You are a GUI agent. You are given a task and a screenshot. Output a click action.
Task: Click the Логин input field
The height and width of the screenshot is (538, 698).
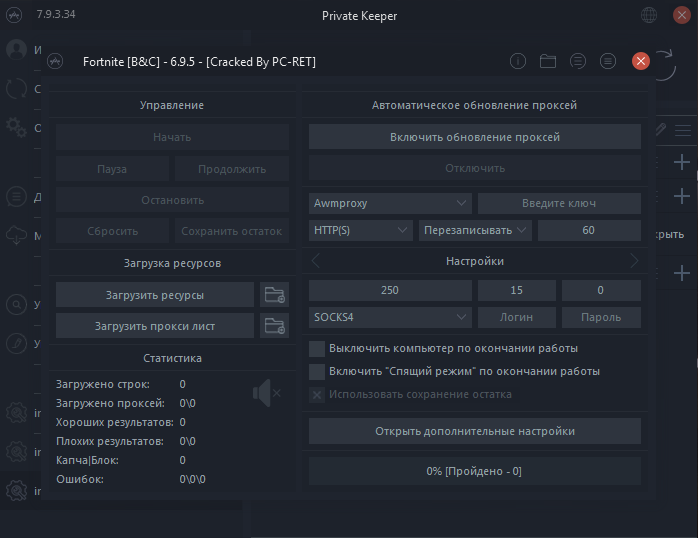tap(516, 317)
